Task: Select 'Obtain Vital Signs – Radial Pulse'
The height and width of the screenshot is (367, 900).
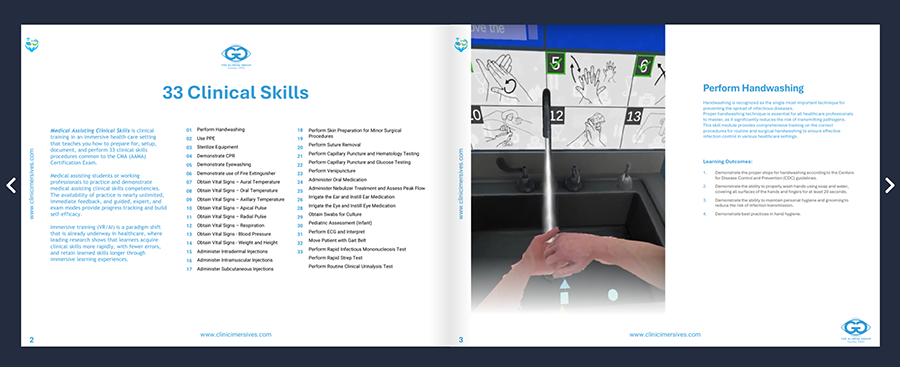Action: (x=231, y=217)
